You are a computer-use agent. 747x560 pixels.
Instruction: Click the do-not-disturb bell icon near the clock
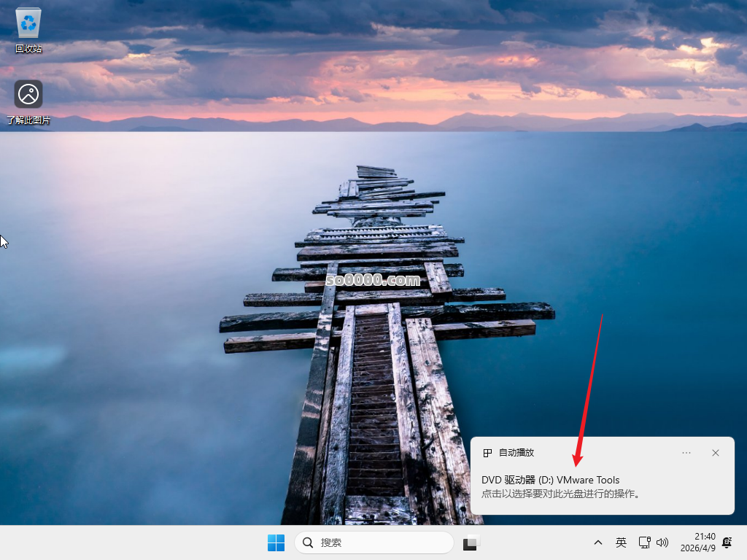pos(727,542)
